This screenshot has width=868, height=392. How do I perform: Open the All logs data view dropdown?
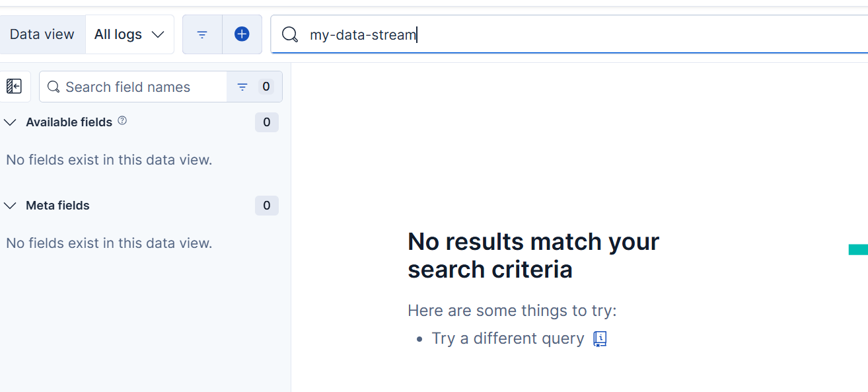[x=129, y=34]
